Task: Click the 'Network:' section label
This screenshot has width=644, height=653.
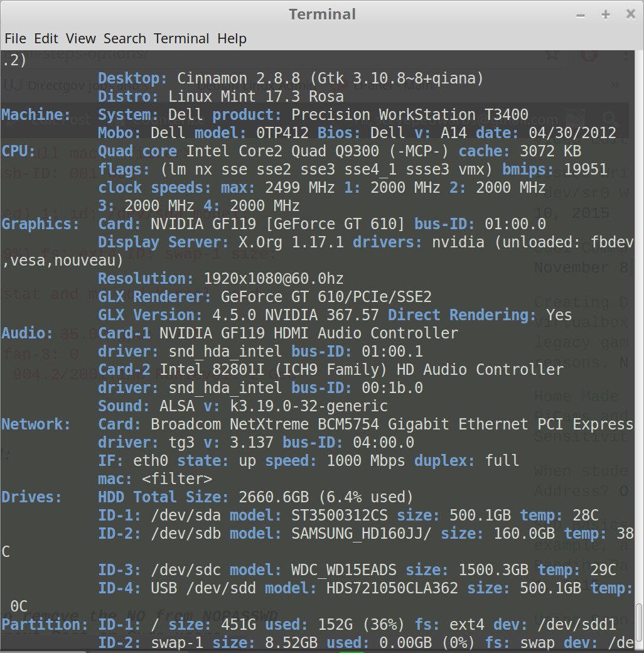Action: pos(36,424)
